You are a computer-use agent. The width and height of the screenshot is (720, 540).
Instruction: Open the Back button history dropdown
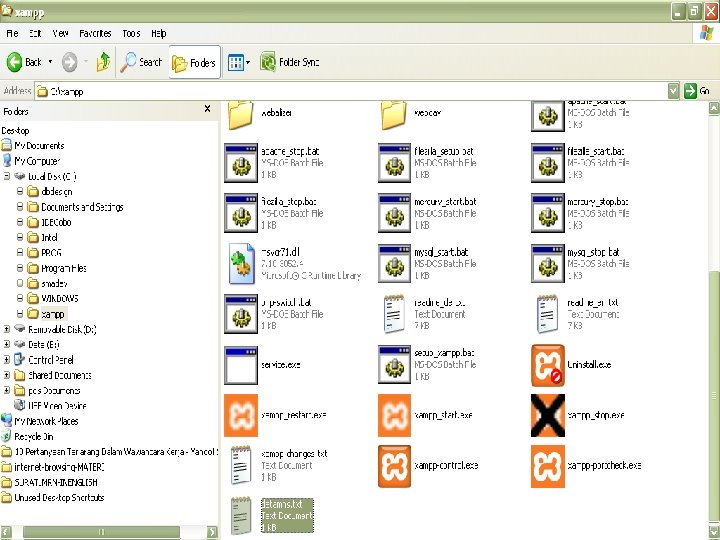[51, 62]
